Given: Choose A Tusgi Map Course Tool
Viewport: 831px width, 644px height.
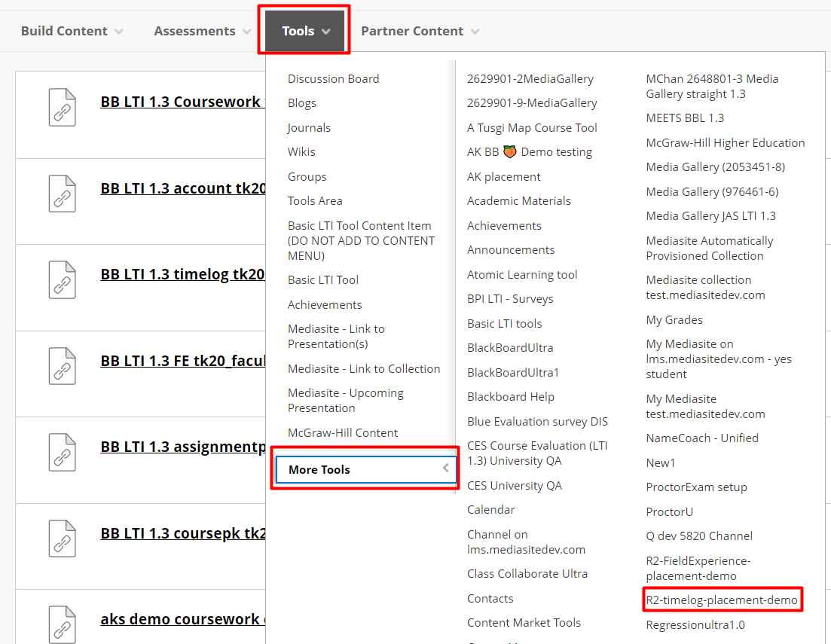Looking at the screenshot, I should coord(532,128).
